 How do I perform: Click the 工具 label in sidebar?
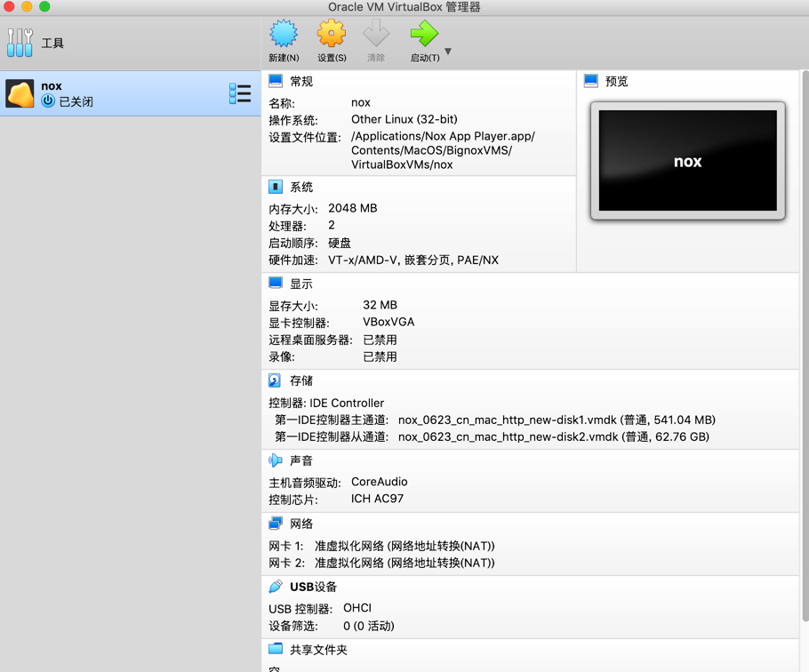52,44
